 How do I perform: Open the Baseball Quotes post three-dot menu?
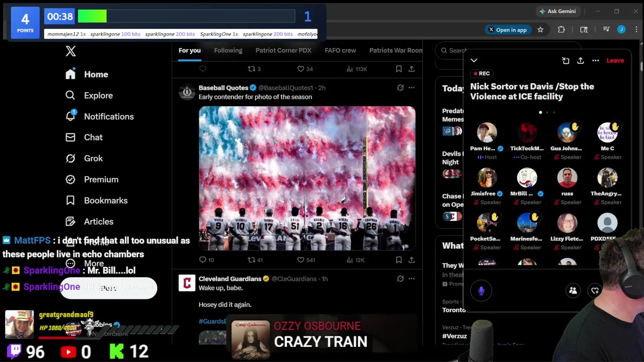tap(412, 87)
